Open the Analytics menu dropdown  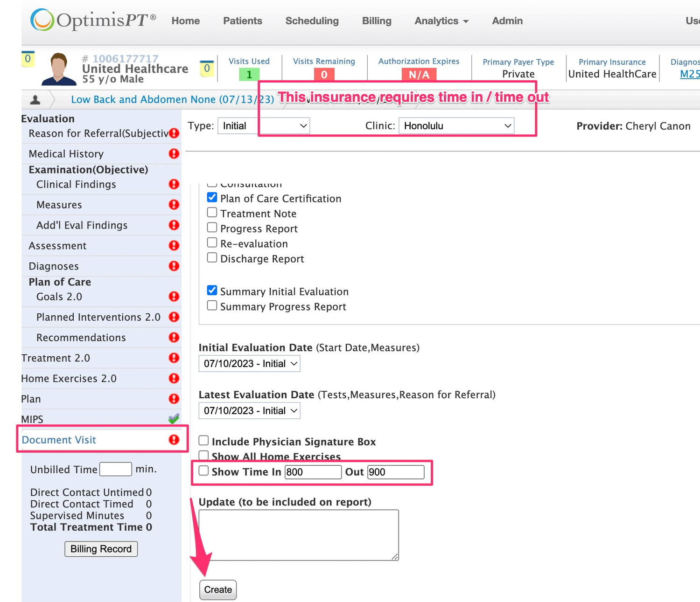pos(441,21)
